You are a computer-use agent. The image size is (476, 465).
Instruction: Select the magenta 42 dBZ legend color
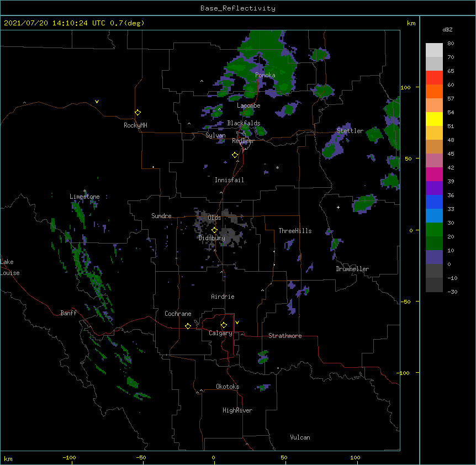434,174
